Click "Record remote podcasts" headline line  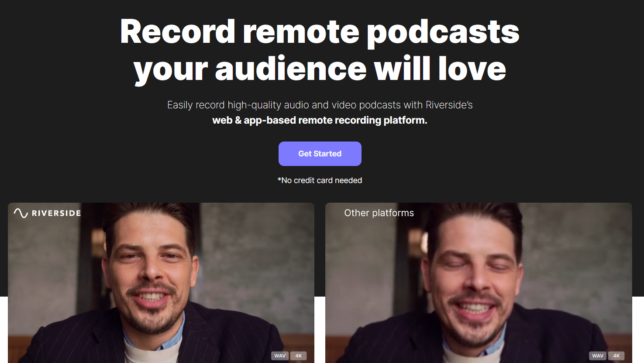pyautogui.click(x=320, y=32)
